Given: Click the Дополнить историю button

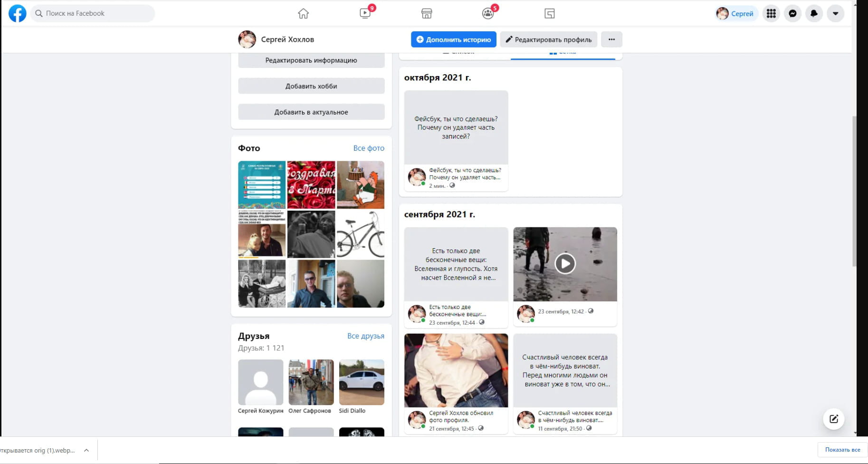Looking at the screenshot, I should point(453,39).
